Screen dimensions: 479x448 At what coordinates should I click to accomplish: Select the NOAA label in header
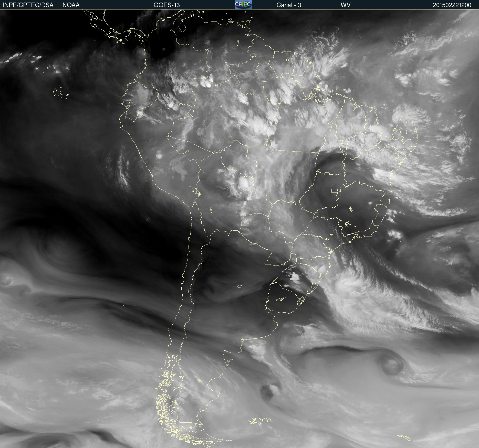(71, 5)
